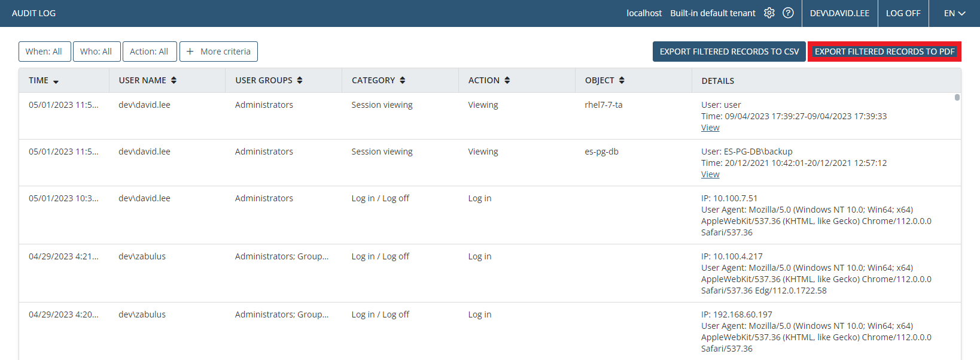Click User Name sort arrows icon
980x360 pixels.
(x=174, y=80)
